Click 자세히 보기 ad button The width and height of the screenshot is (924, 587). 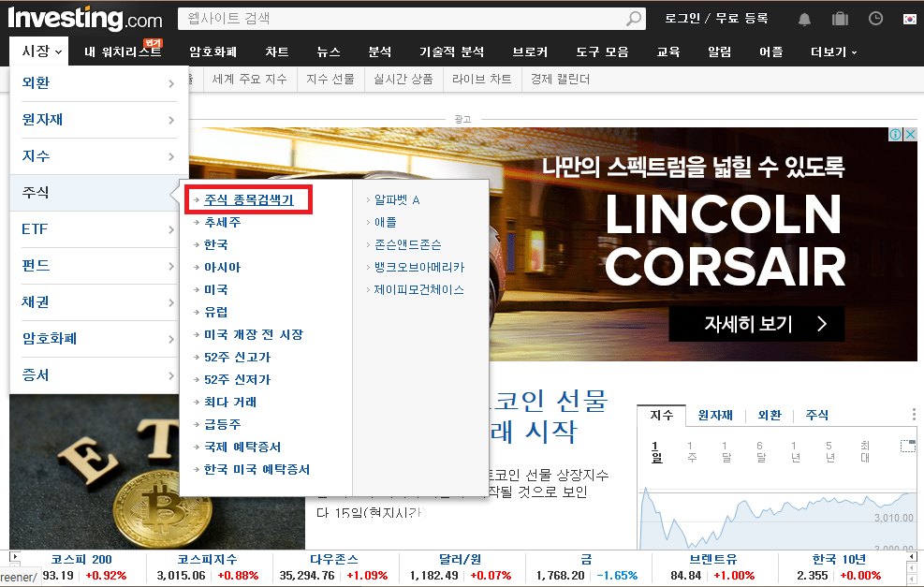click(x=756, y=324)
